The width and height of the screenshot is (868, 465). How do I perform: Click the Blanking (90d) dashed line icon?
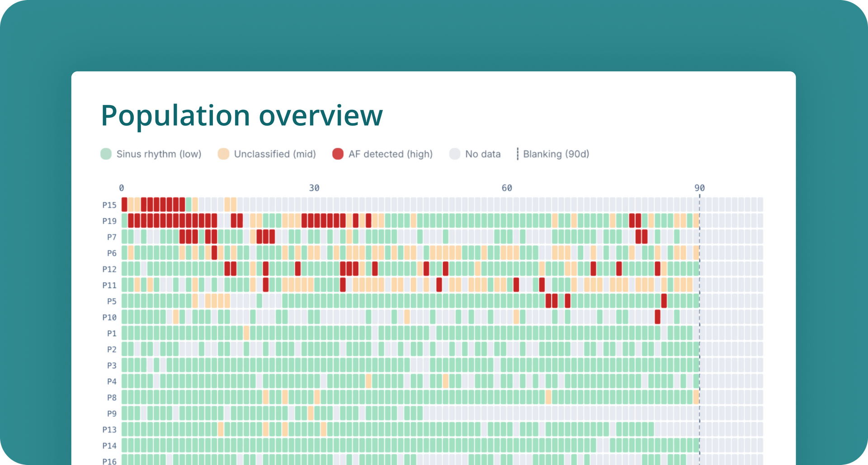tap(517, 154)
